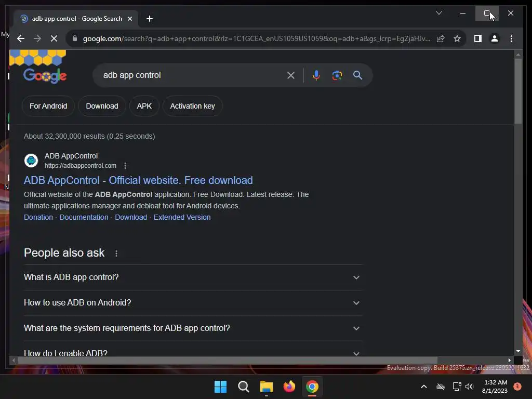Filter results with For Android chip

(48, 106)
